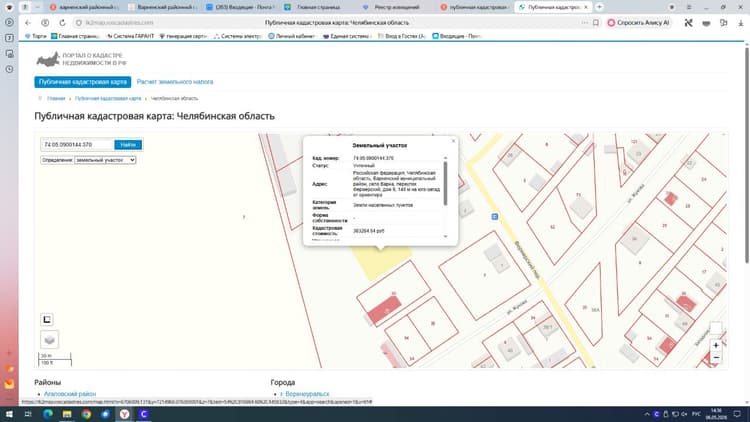Click the system tray clock

tap(716, 414)
